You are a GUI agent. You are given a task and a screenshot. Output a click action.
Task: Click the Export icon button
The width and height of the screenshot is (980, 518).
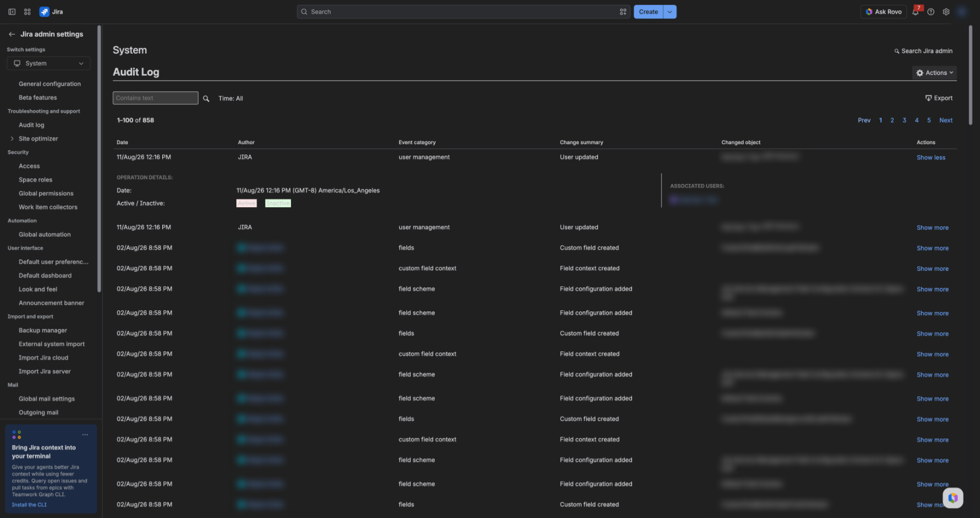pyautogui.click(x=939, y=98)
